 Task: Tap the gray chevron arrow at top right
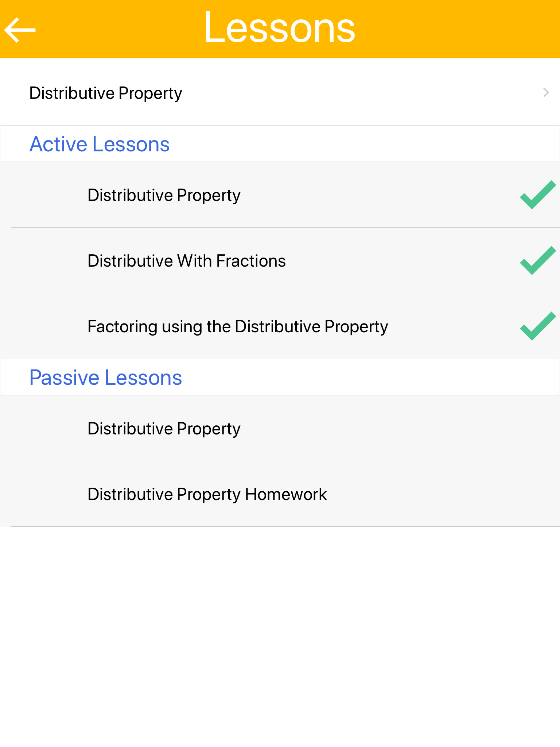coord(546,92)
